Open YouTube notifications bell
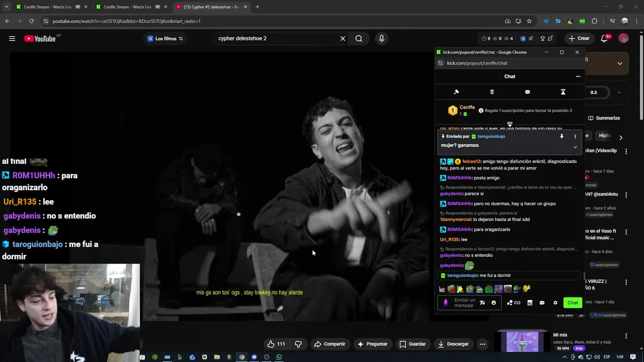644x362 pixels. pos(605,38)
